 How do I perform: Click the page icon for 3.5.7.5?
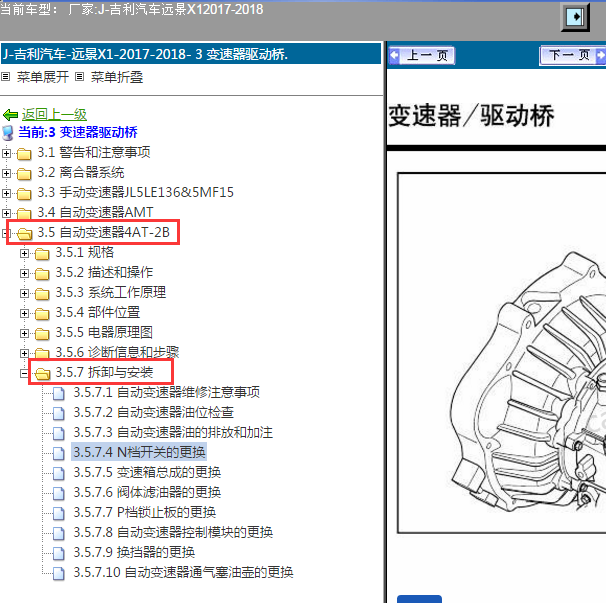59,473
